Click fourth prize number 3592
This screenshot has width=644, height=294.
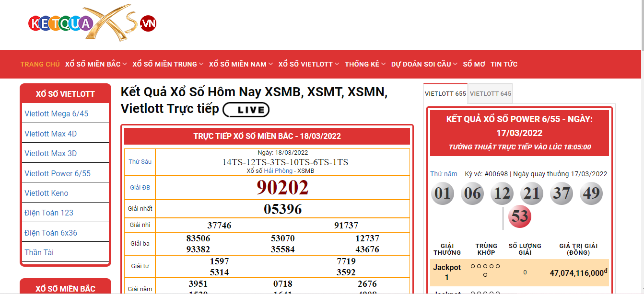coord(346,272)
